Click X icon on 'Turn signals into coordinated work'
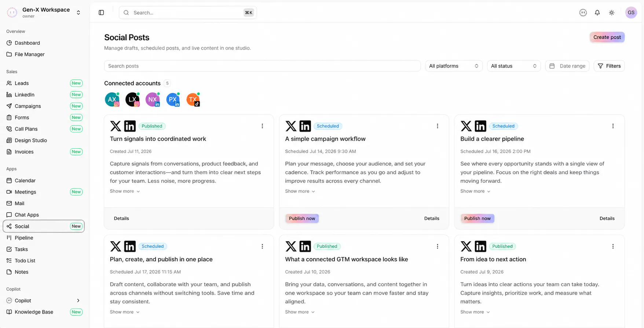The image size is (644, 328). pyautogui.click(x=116, y=126)
